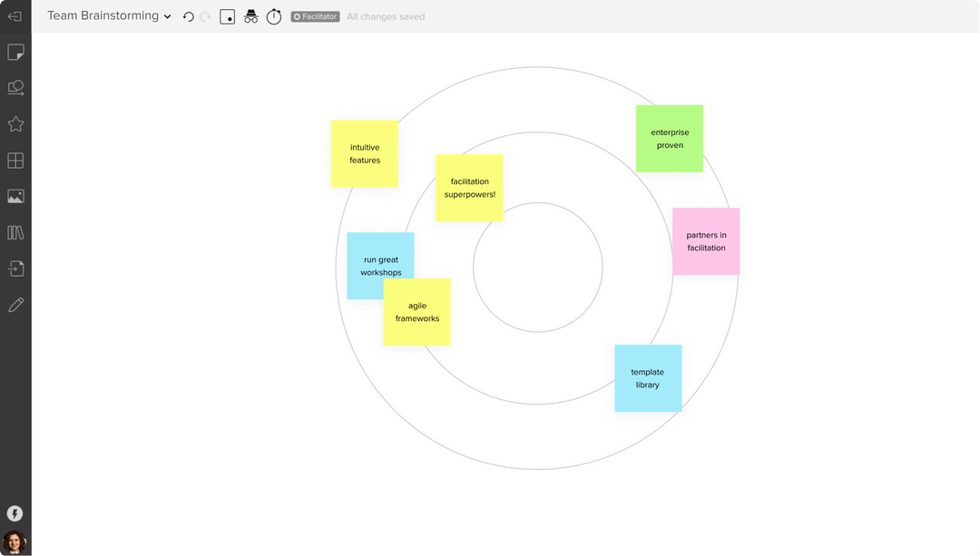Toggle the private mode incognito icon
Screen dimensions: 980x556
click(x=250, y=17)
